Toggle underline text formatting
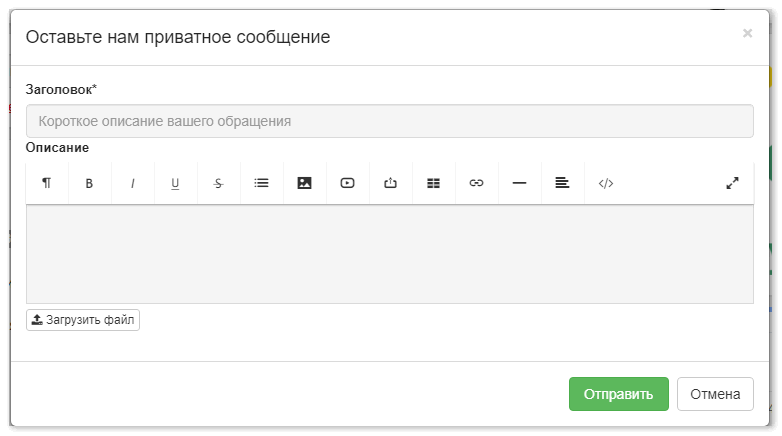The height and width of the screenshot is (436, 782). pos(175,183)
